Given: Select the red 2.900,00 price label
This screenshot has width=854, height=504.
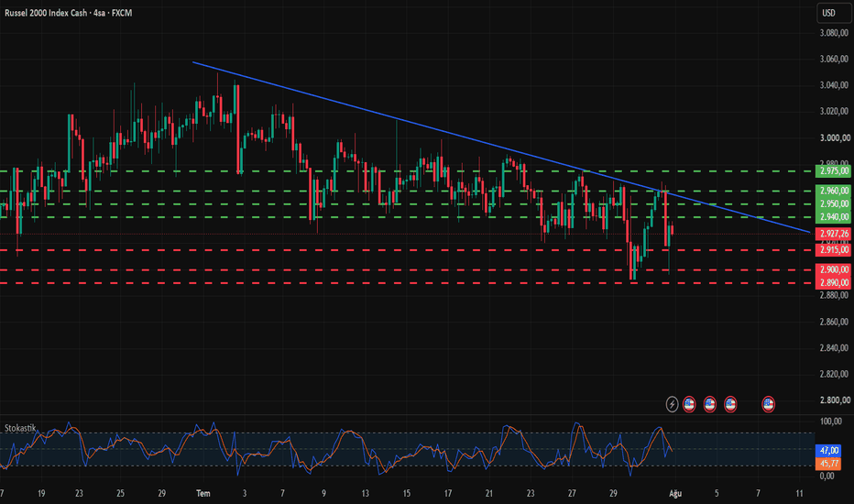Looking at the screenshot, I should point(833,269).
